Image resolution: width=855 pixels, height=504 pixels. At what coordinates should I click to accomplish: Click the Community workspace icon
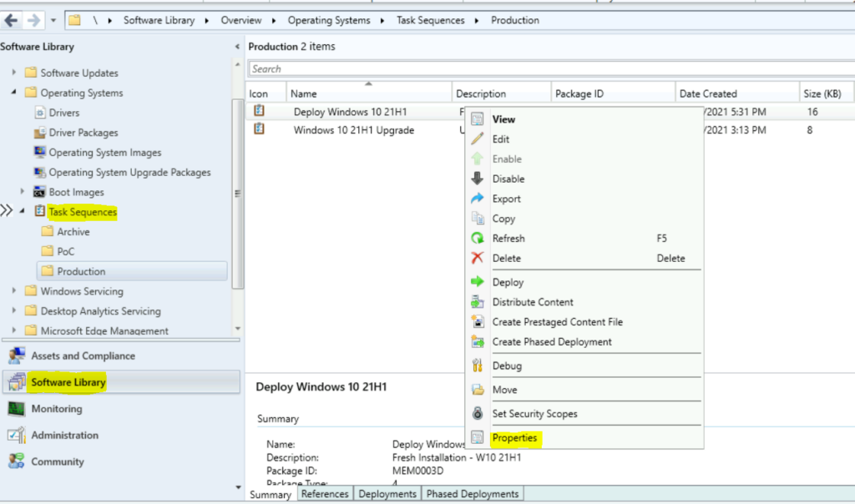pos(17,461)
